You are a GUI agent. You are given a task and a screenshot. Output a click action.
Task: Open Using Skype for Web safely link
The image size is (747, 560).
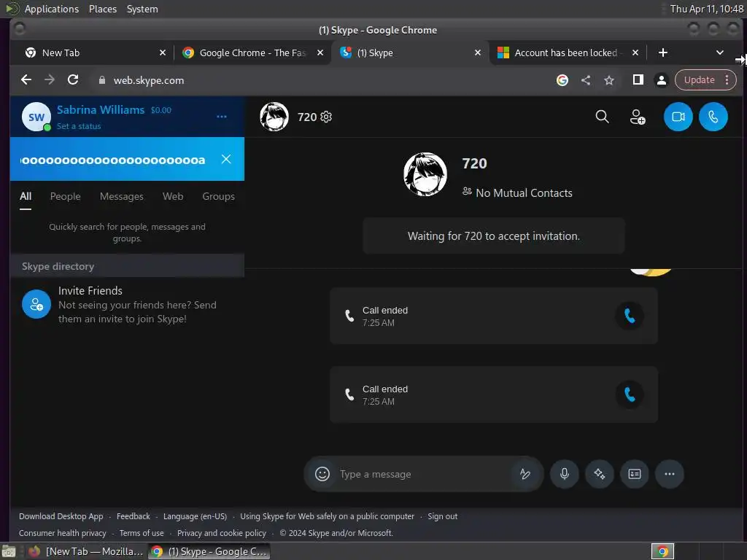[x=328, y=516]
